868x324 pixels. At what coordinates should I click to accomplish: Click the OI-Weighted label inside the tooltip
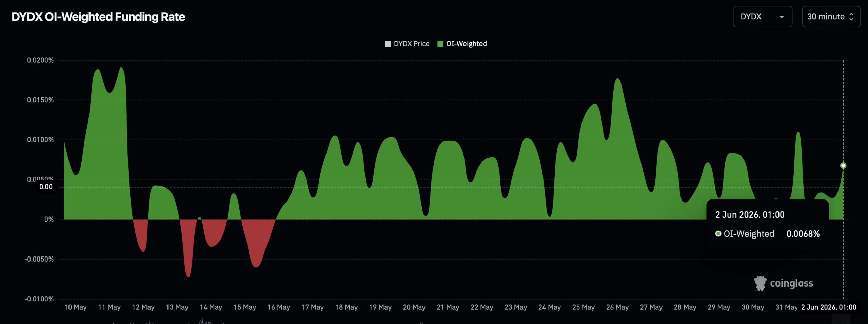coord(749,234)
